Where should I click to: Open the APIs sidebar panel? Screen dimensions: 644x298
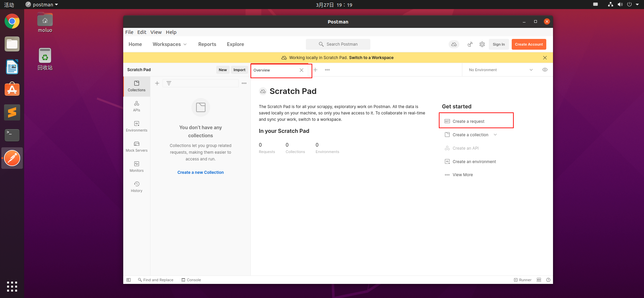tap(137, 106)
